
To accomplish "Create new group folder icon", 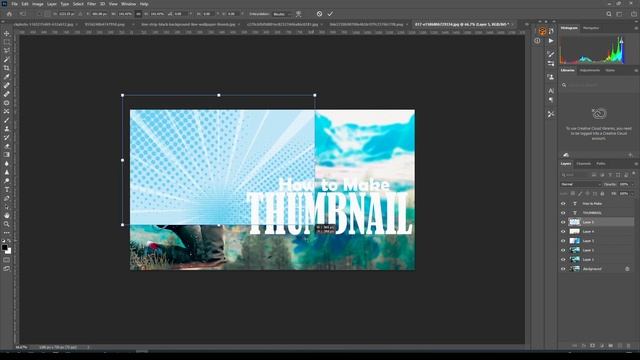I will click(611, 346).
